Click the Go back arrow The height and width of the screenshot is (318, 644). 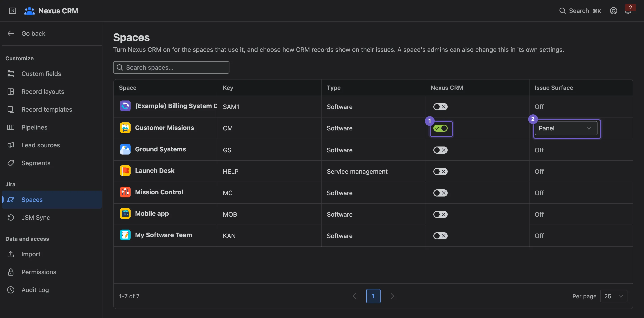(11, 33)
